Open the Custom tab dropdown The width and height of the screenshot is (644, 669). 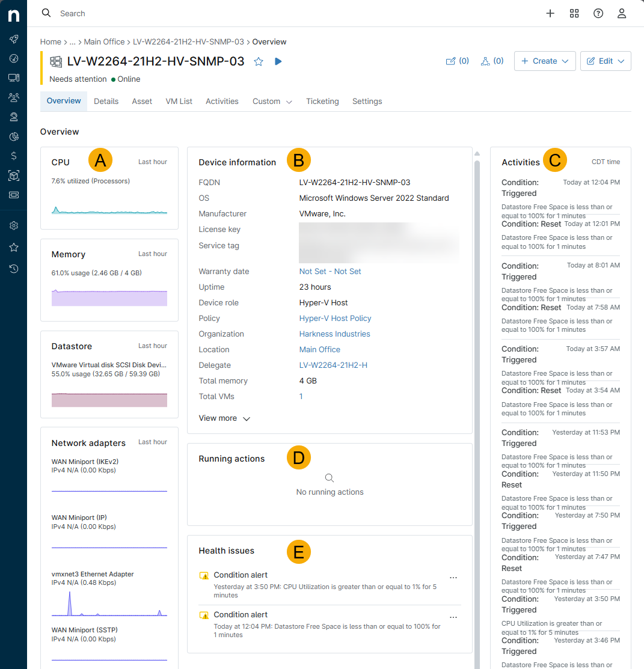272,102
